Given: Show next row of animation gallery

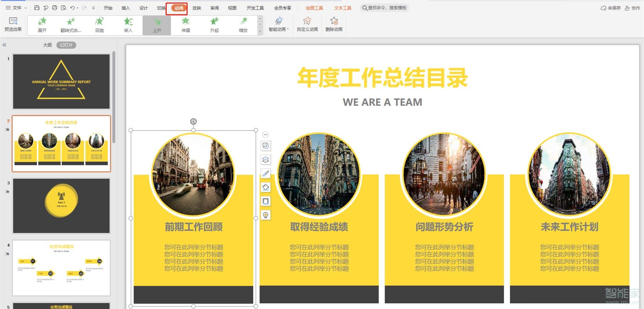Looking at the screenshot, I should click(x=260, y=25).
